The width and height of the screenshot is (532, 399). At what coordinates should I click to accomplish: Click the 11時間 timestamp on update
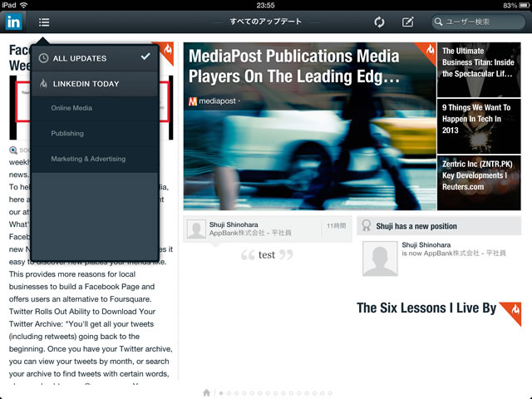click(336, 225)
